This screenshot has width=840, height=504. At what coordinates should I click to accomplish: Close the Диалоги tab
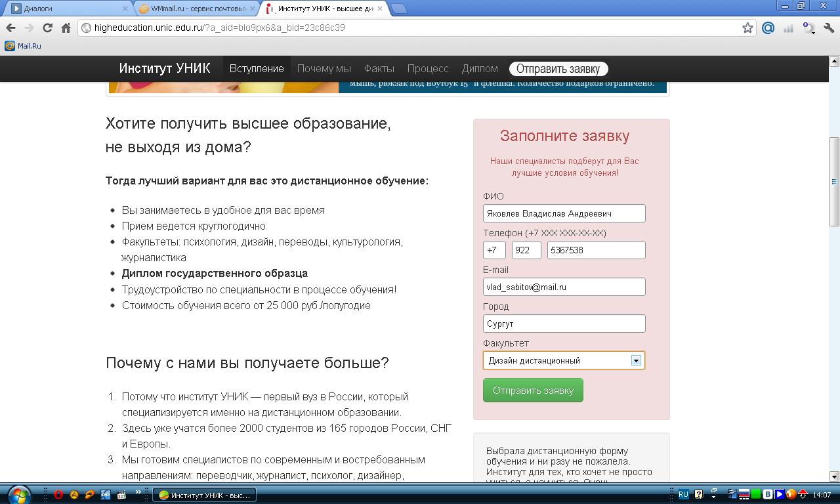pyautogui.click(x=125, y=9)
